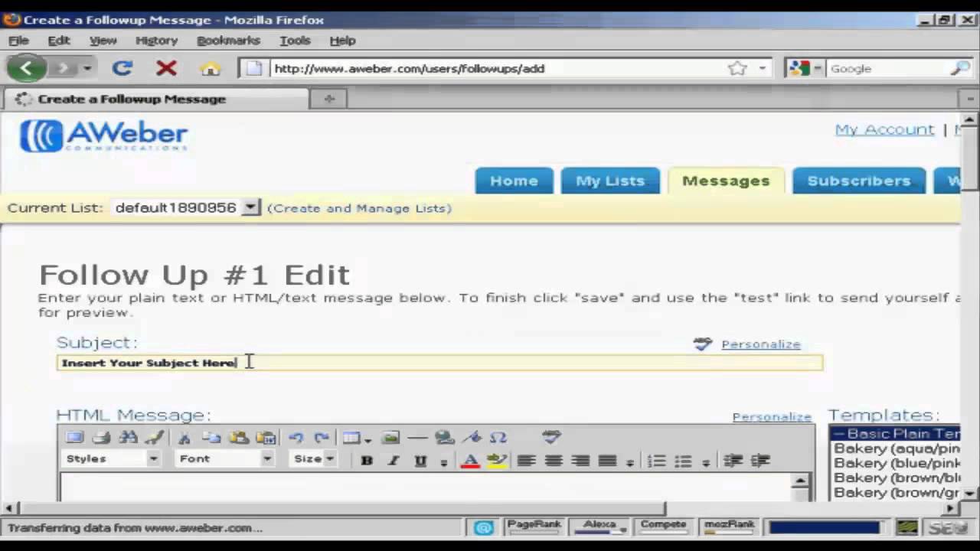Insert a link with globe-chain icon
Image resolution: width=980 pixels, height=551 pixels.
click(x=444, y=438)
